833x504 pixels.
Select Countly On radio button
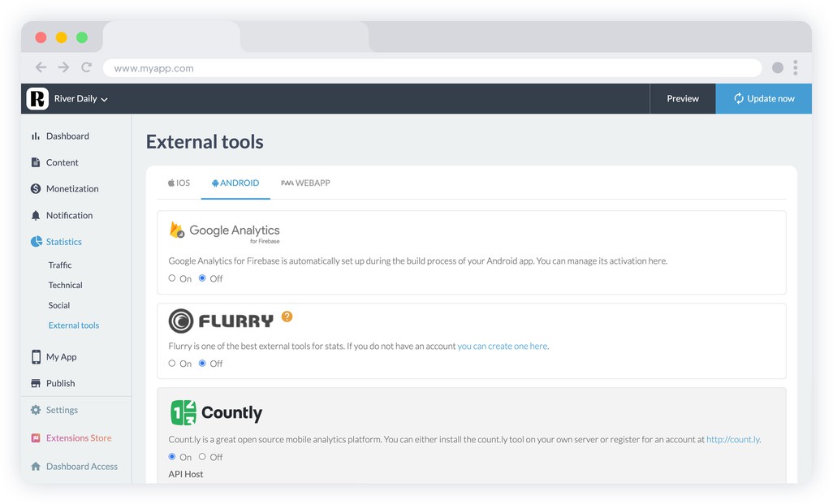pos(171,457)
